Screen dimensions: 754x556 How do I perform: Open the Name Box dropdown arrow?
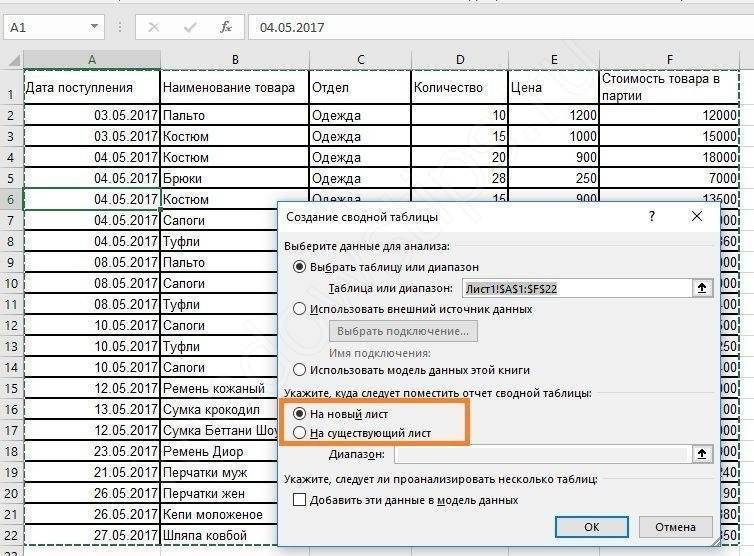pos(94,27)
